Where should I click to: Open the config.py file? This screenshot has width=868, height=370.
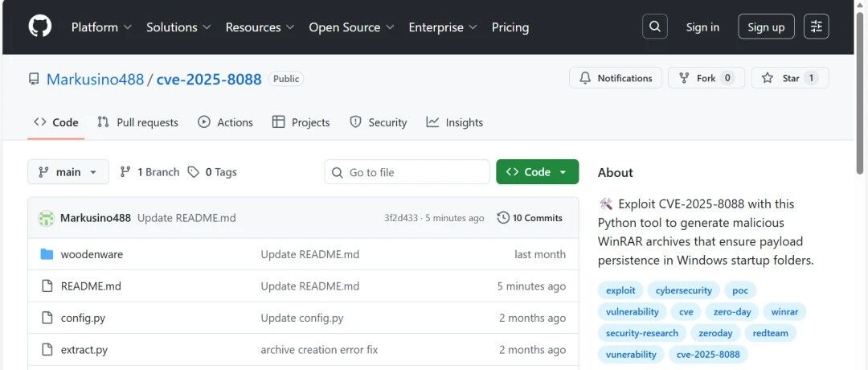point(83,318)
